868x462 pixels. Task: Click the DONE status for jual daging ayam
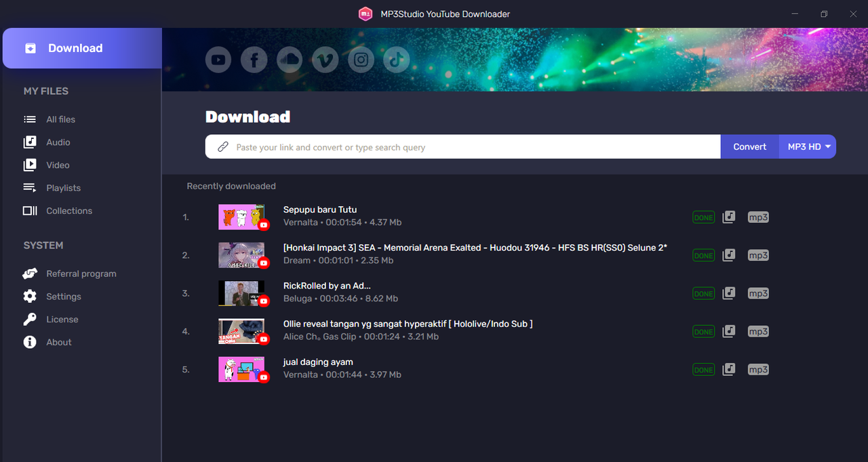tap(703, 369)
